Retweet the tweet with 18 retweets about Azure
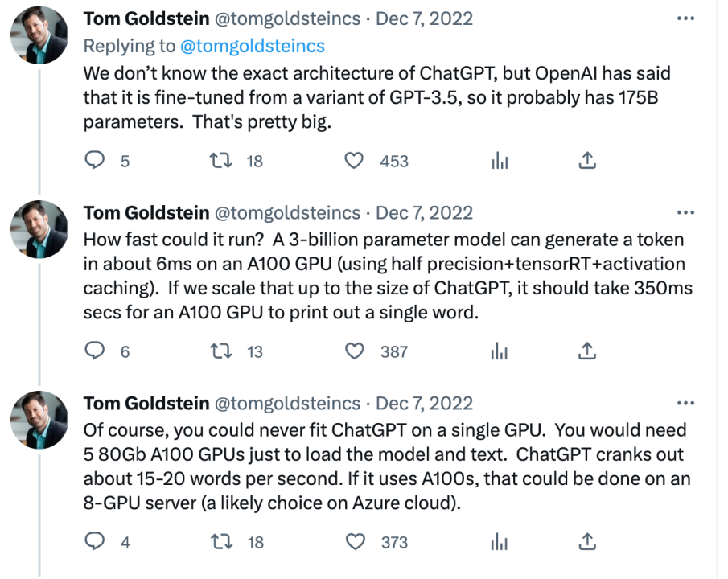This screenshot has height=579, width=728. pyautogui.click(x=220, y=542)
